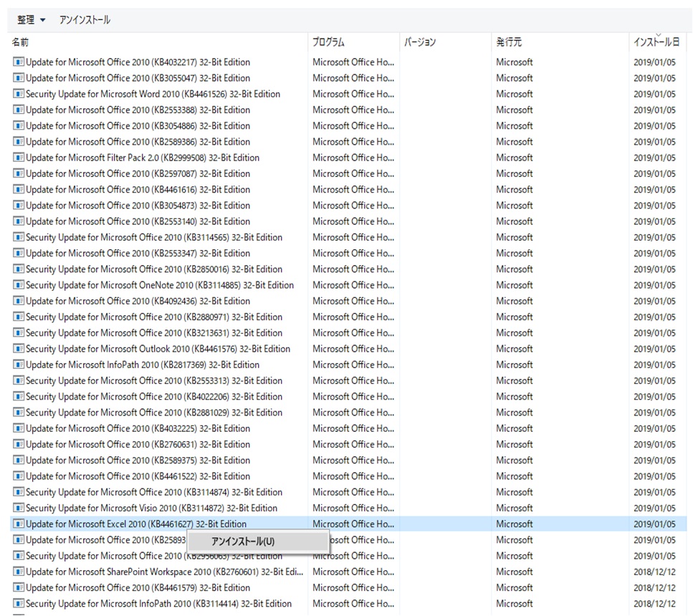Screen dimensions: 693x616
Task: Click the SharePoint Workspace row's 2018/12/12 date
Action: pos(654,572)
